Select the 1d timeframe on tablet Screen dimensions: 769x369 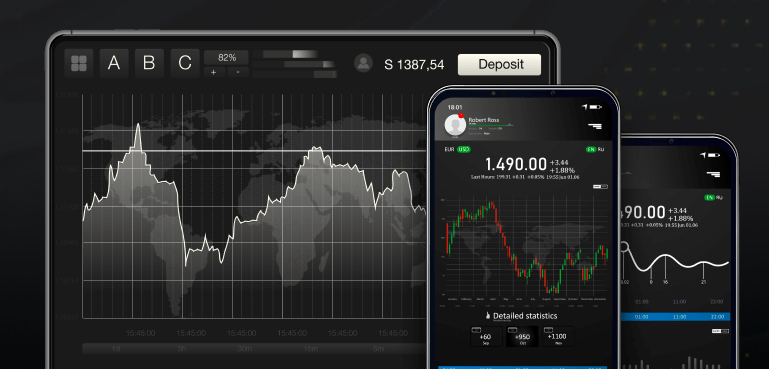tap(116, 349)
